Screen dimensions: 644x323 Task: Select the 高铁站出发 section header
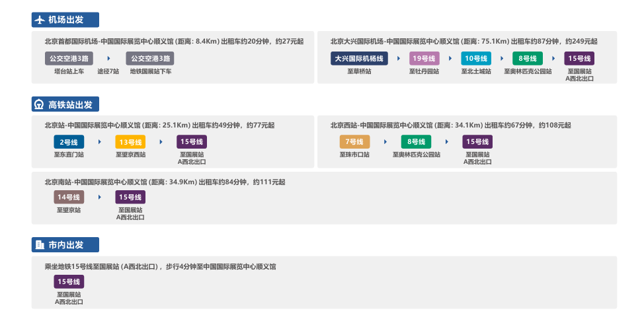[x=69, y=104]
